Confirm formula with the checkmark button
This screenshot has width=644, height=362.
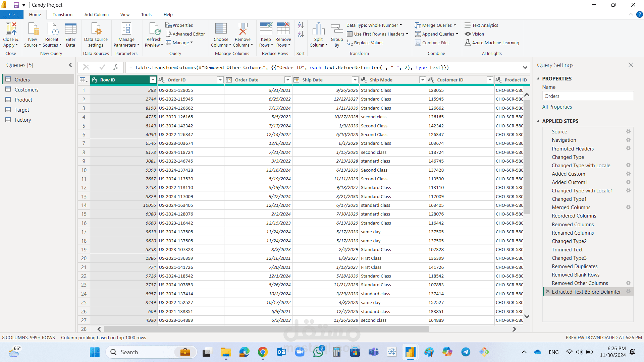point(102,67)
